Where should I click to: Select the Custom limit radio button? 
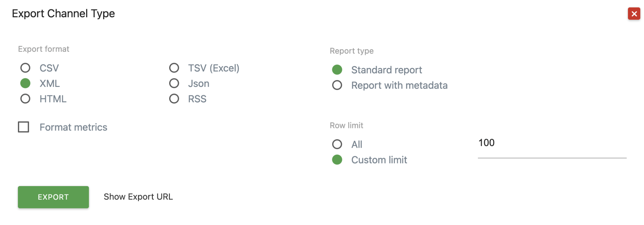tap(337, 160)
